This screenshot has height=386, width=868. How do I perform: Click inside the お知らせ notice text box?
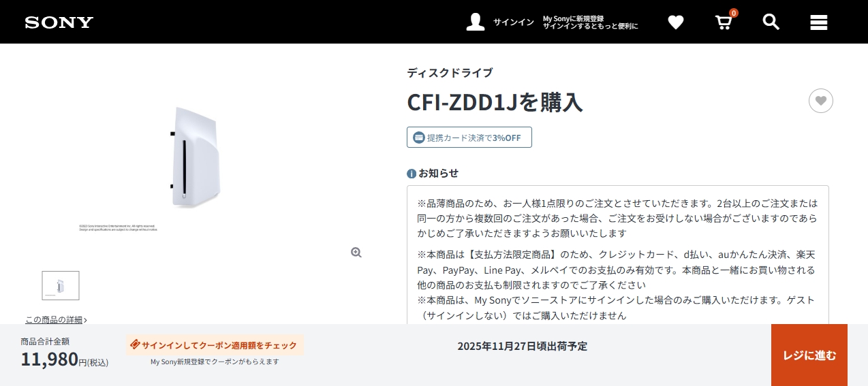pyautogui.click(x=617, y=259)
